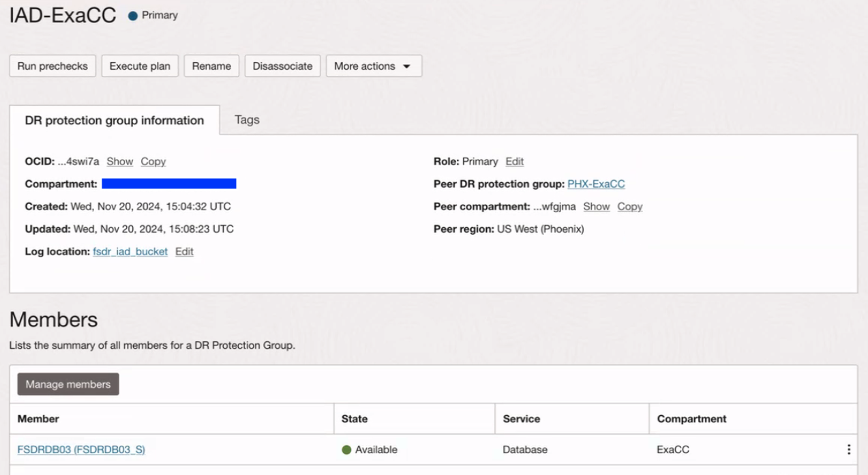
Task: Open the fsdr_iad_bucket log location
Action: pos(130,252)
